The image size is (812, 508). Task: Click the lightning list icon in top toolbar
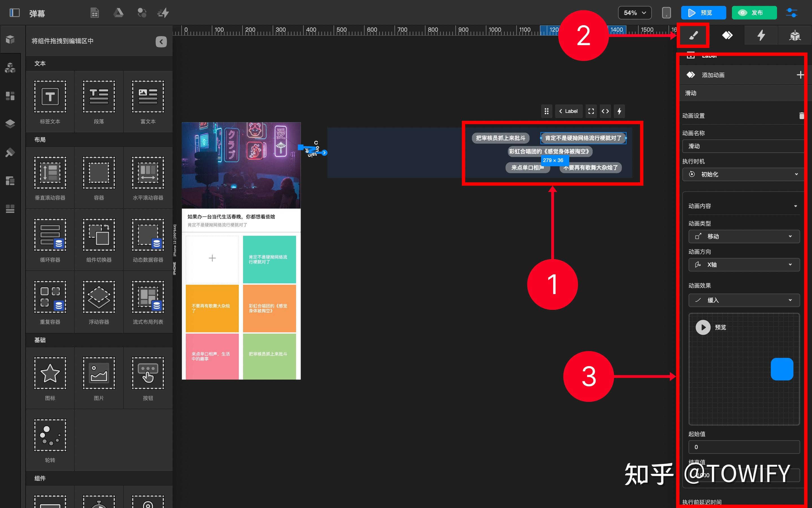click(x=164, y=13)
